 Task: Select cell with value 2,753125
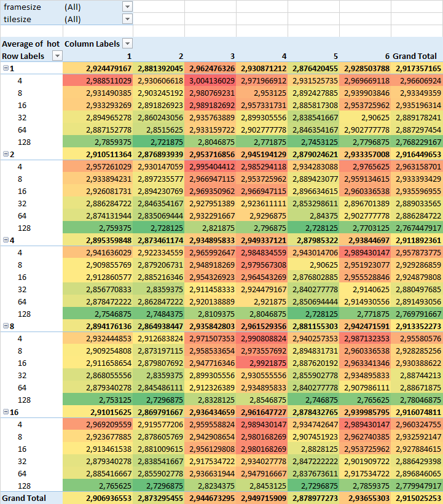(98, 400)
